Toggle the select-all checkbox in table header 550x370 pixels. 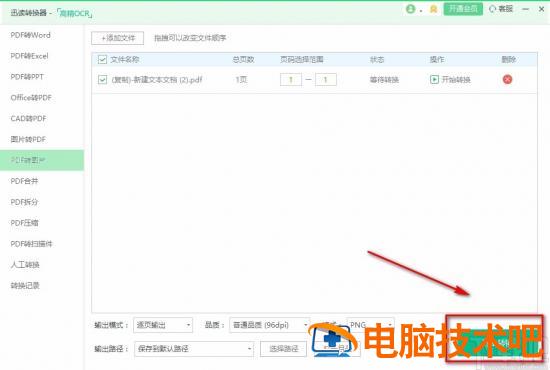pos(102,60)
